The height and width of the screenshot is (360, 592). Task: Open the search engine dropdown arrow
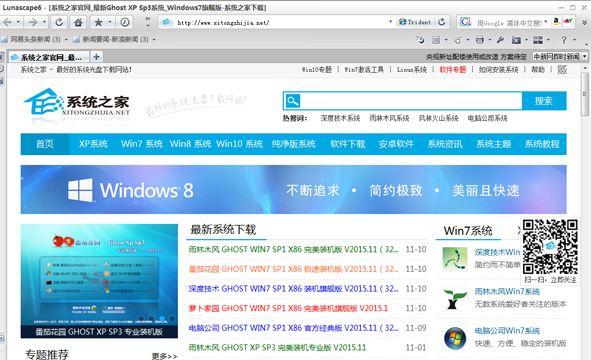pos(546,22)
